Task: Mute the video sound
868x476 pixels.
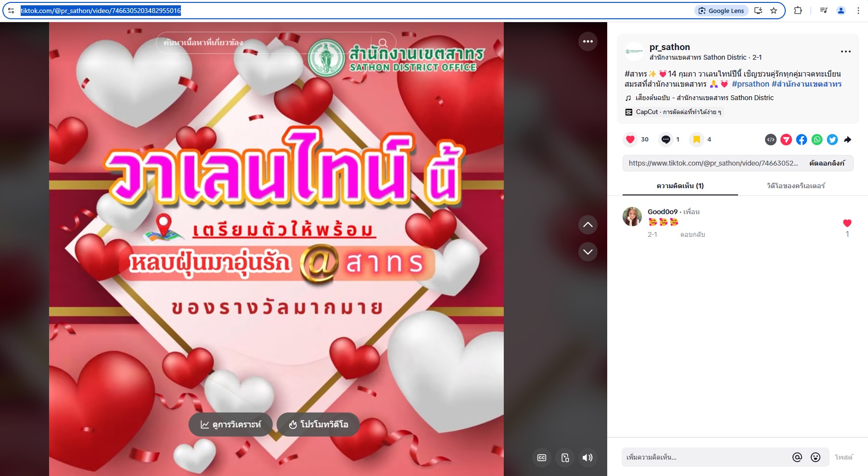Action: (x=587, y=458)
